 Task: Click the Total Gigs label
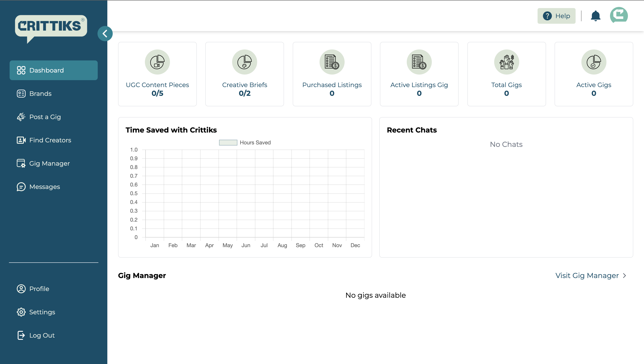point(506,85)
